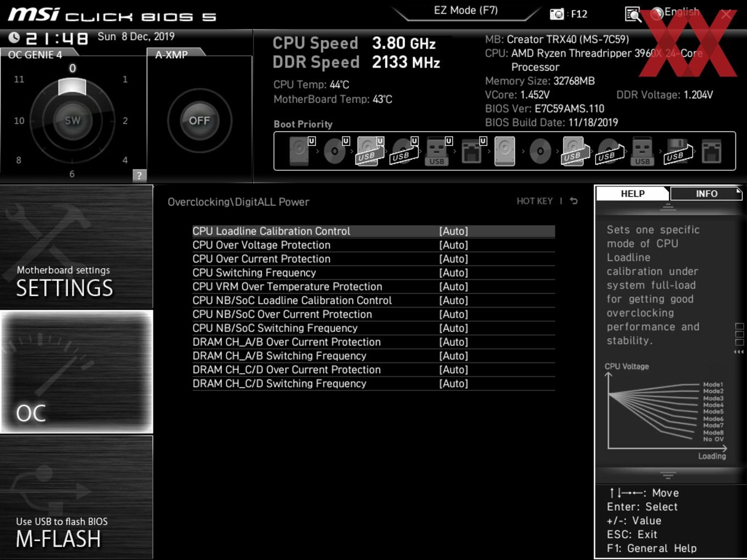Toggle the OC Genie SW knob button
The image size is (747, 560).
[72, 120]
